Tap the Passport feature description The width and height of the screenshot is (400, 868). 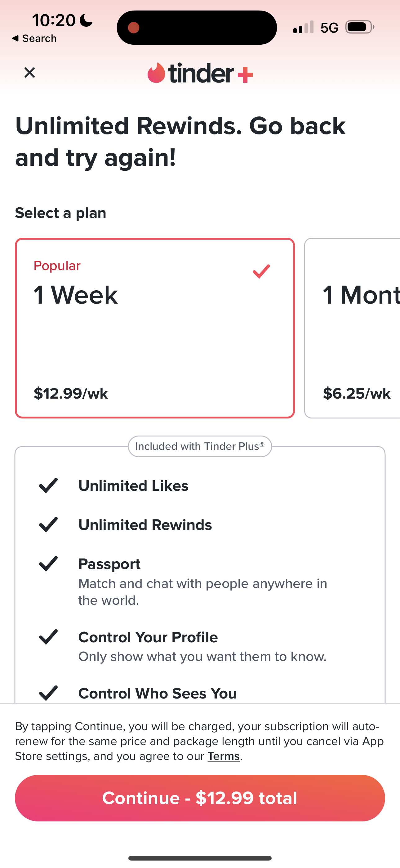[x=202, y=592]
